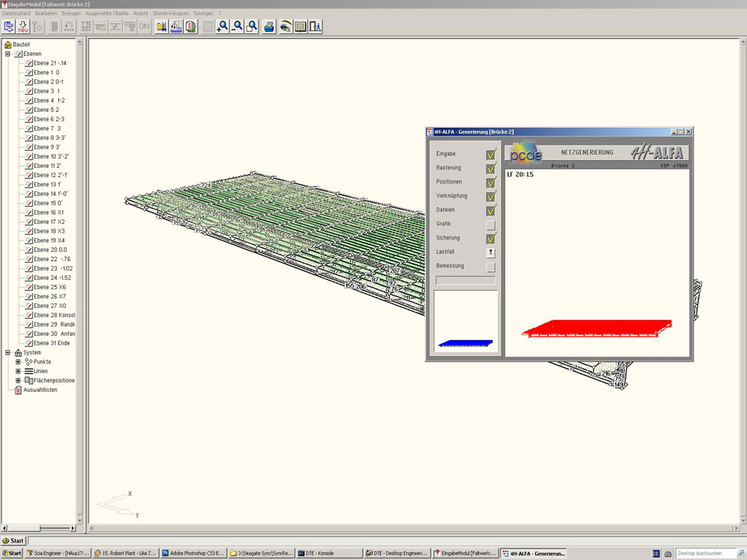Click the zoom out magnifier icon
The width and height of the screenshot is (747, 560).
point(238,26)
